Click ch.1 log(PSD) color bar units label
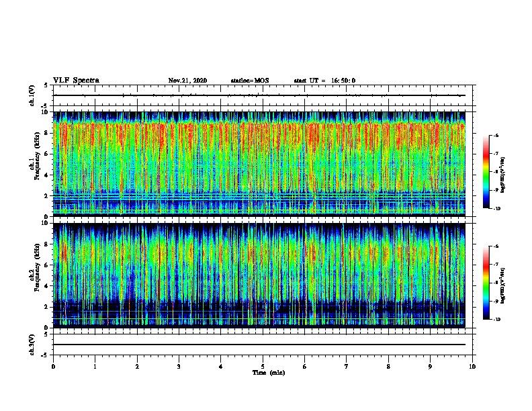This screenshot has height=411, width=532. point(503,175)
